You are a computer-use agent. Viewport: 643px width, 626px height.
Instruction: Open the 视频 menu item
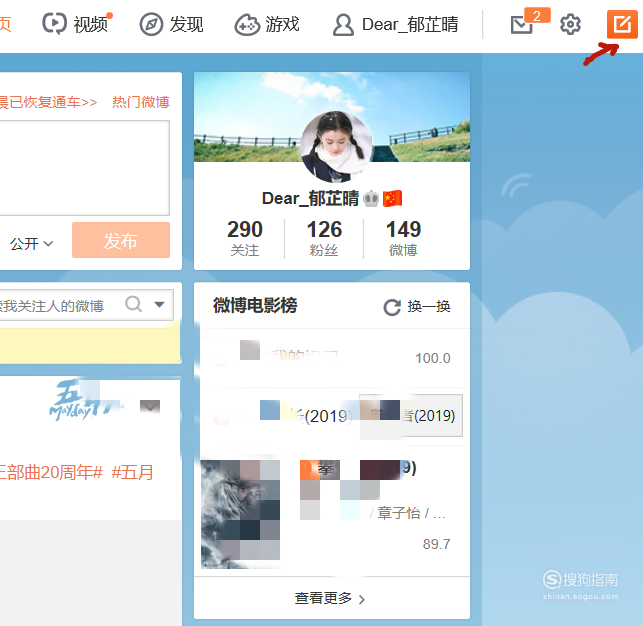tap(91, 25)
